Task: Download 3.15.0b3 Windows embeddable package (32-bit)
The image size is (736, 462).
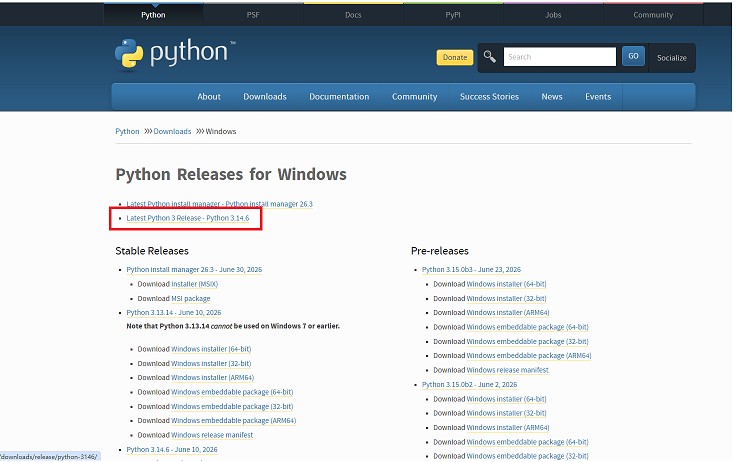Action: click(x=528, y=342)
